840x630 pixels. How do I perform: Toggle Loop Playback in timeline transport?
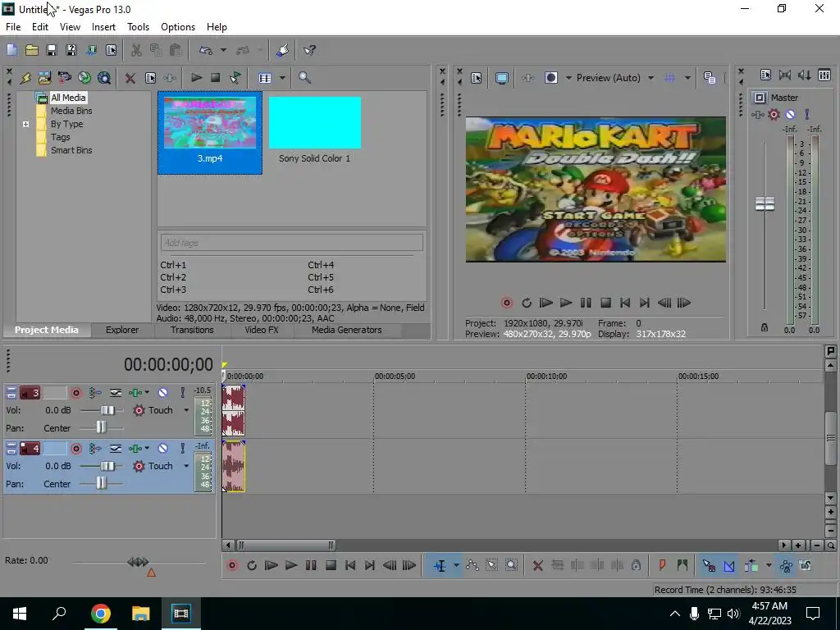(x=252, y=565)
